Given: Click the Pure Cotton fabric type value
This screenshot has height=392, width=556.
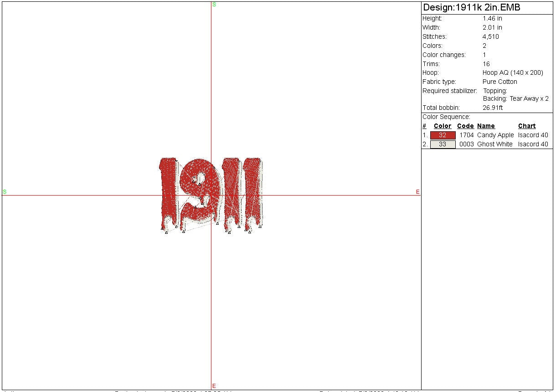Looking at the screenshot, I should 500,82.
